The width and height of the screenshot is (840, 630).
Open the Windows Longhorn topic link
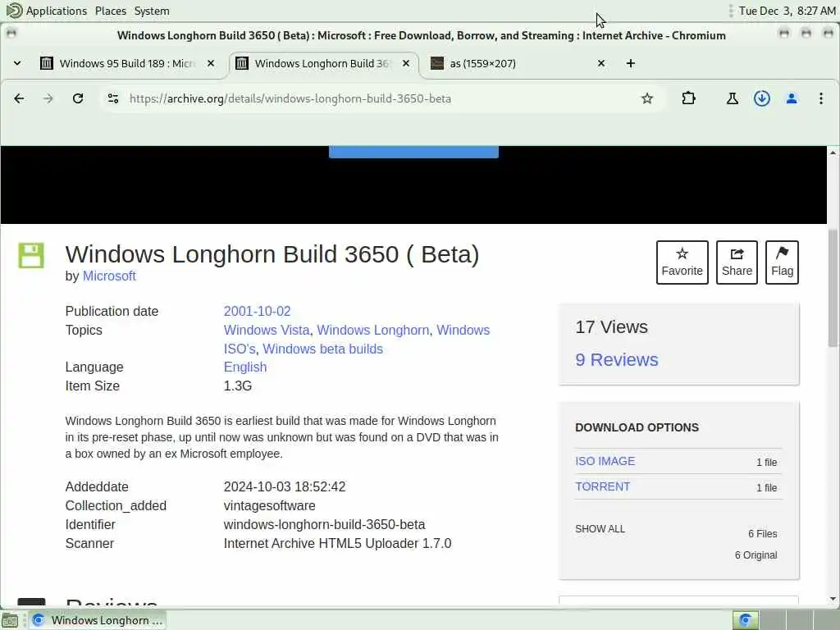[373, 330]
